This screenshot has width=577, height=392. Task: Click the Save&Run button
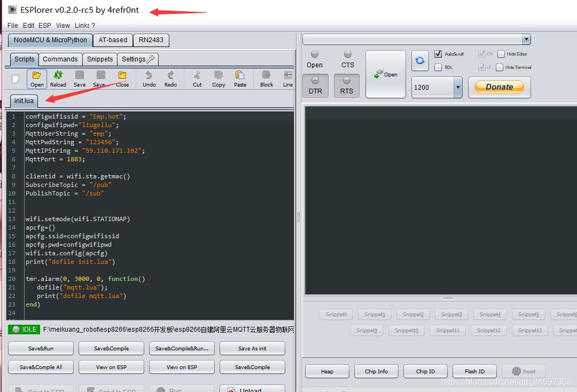(41, 348)
